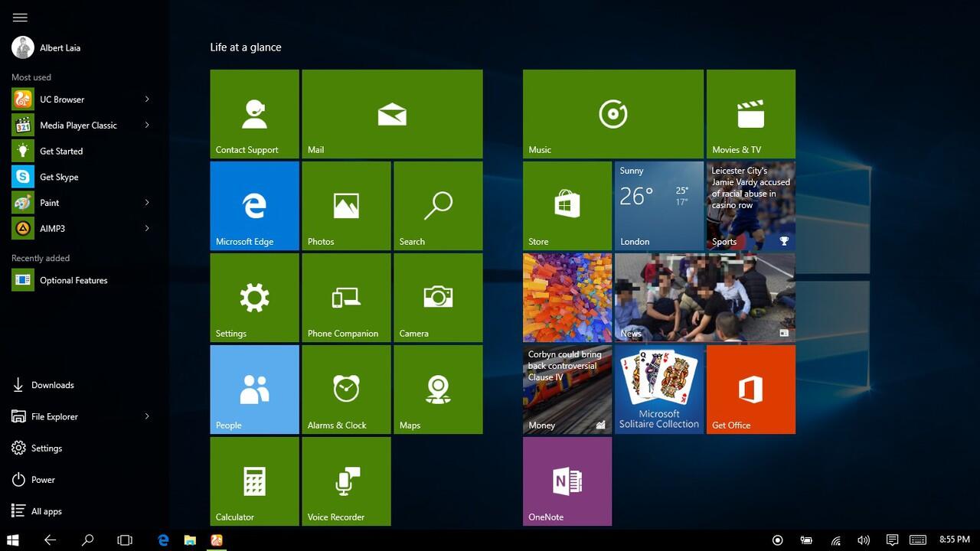The width and height of the screenshot is (980, 551).
Task: Open the Money tile about Corbyn
Action: point(567,390)
